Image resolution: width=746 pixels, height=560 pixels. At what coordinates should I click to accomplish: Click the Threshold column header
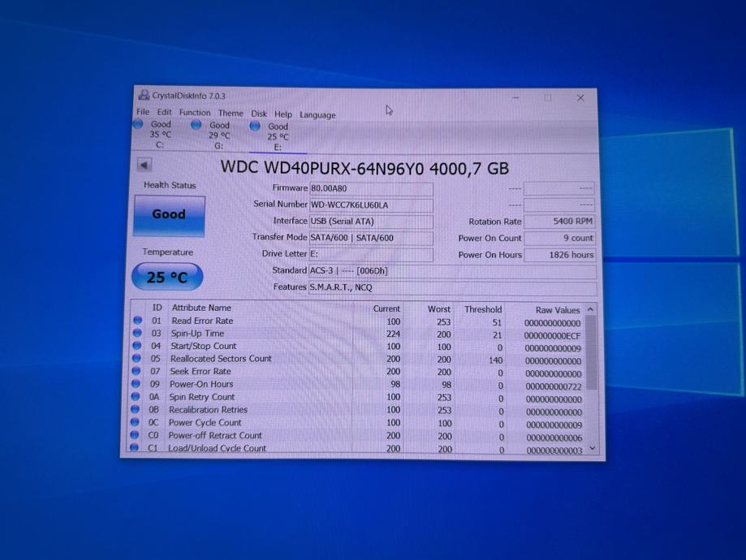pyautogui.click(x=483, y=309)
